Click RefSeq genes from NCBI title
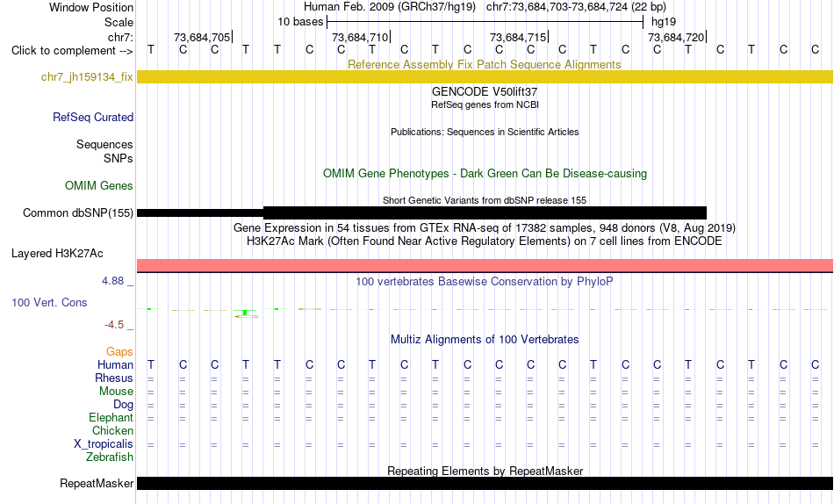This screenshot has height=504, width=834. [485, 104]
